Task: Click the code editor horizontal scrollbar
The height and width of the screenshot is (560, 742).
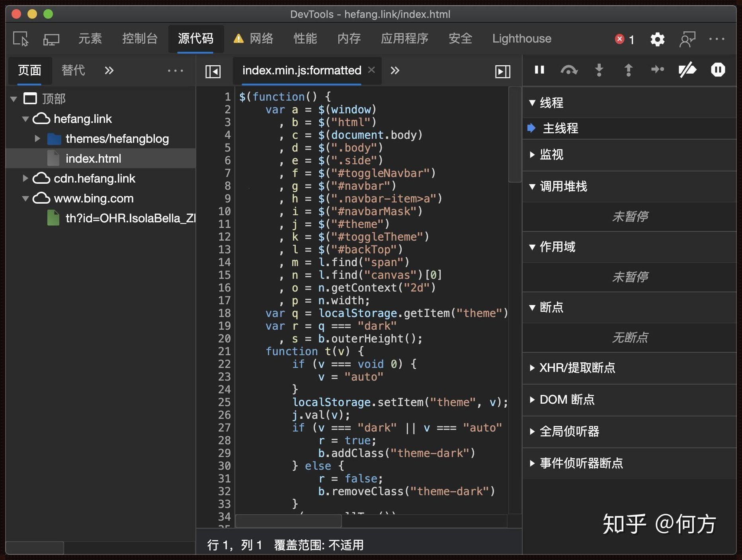Action: coord(289,521)
